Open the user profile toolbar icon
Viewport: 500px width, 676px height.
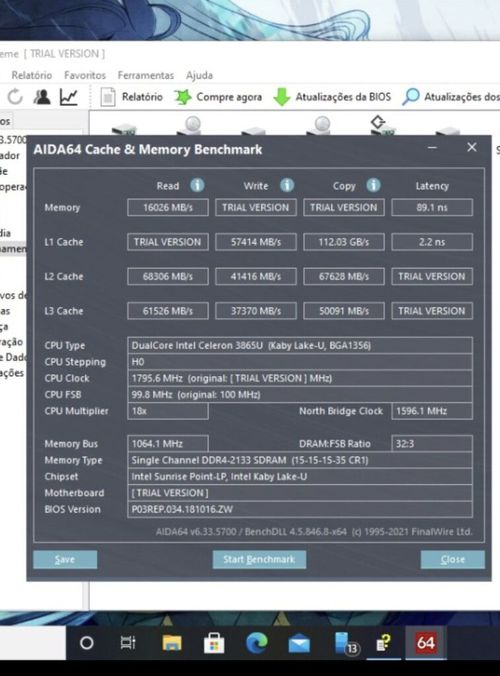[x=42, y=97]
